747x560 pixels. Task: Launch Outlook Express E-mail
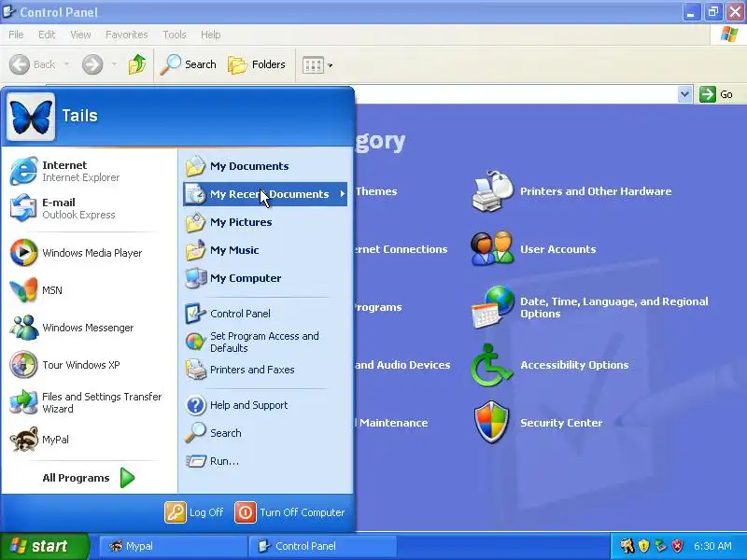click(x=88, y=208)
